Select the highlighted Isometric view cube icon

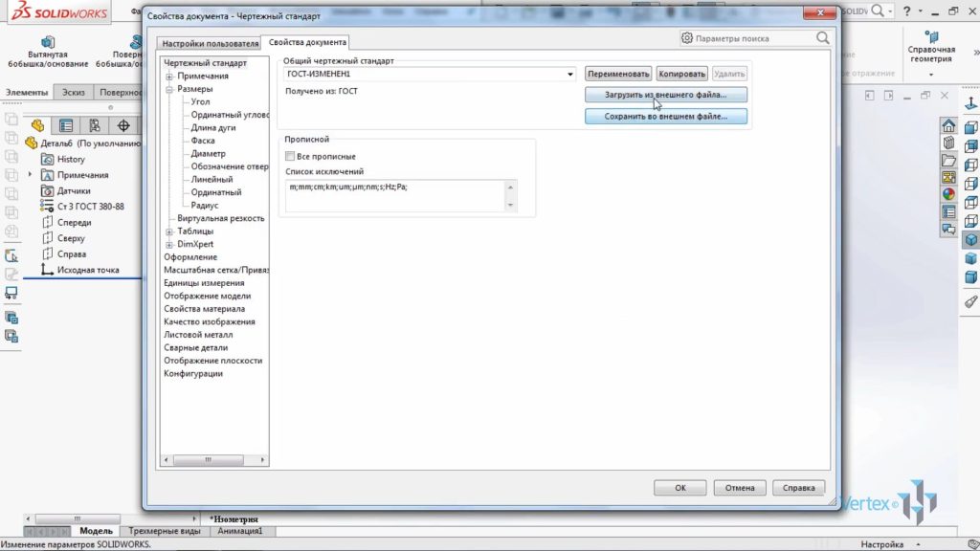970,240
